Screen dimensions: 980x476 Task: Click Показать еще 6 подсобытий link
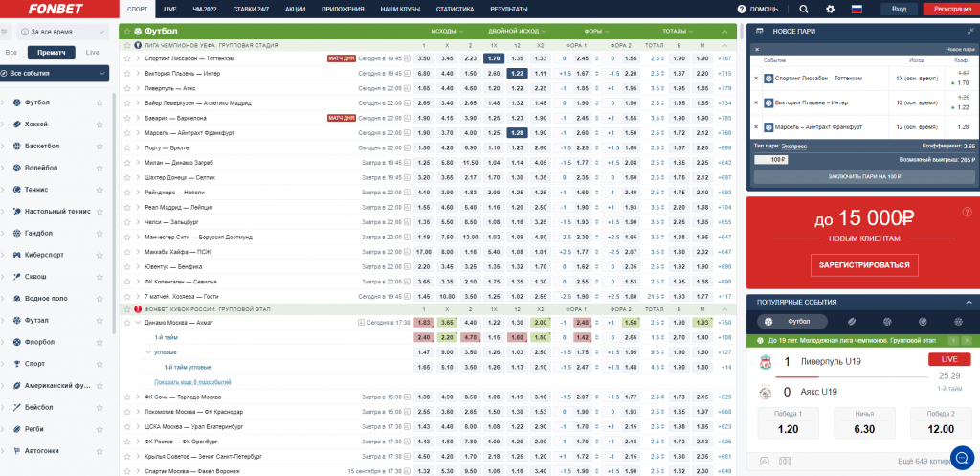tap(192, 381)
